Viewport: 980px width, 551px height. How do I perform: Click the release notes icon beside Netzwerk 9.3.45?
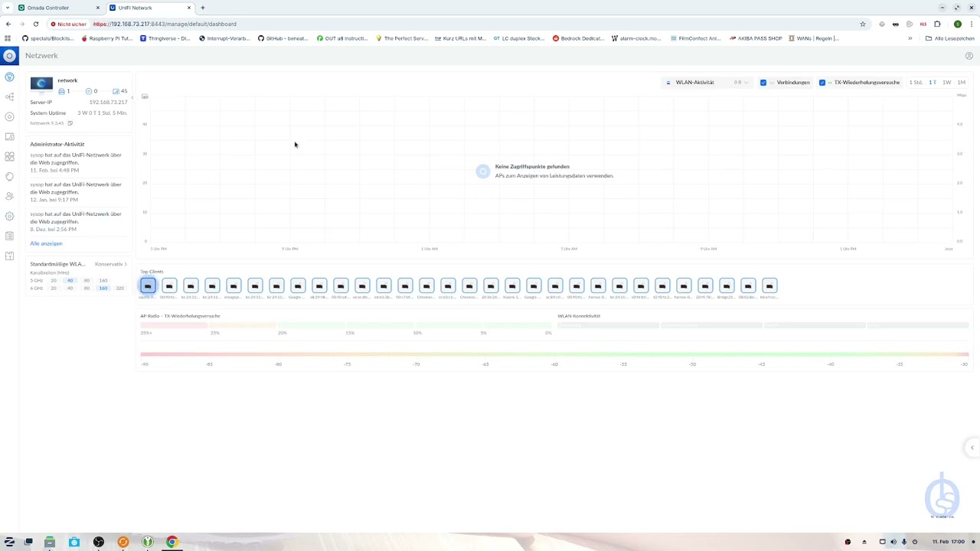tap(70, 123)
